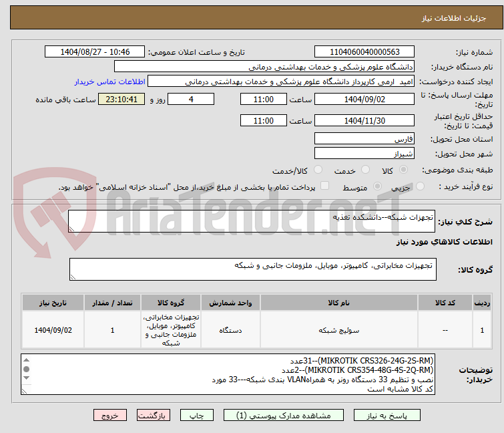The image size is (504, 433).
Task: Select the کالا/خدمت radio button
Action: [318, 170]
